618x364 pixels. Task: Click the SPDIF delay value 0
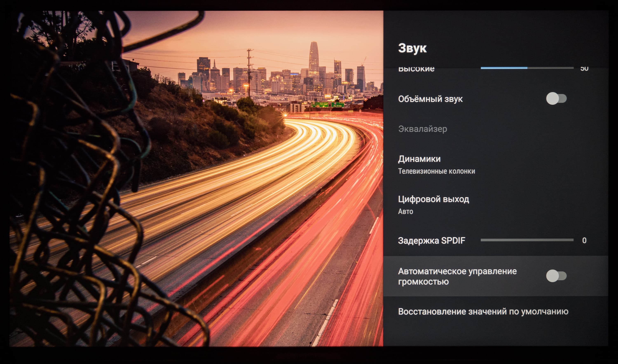click(x=584, y=240)
